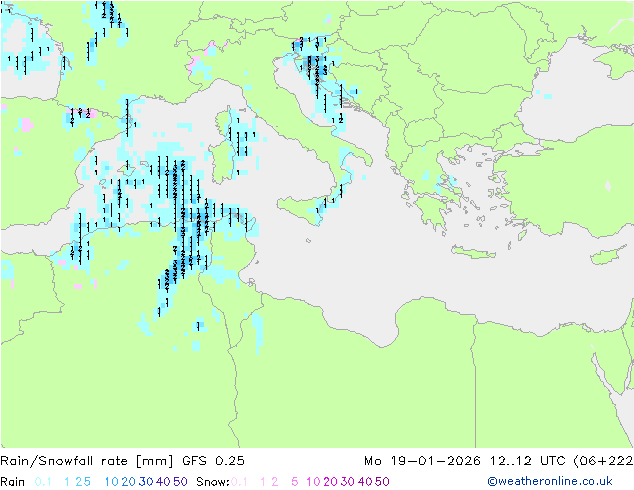Click the 'GFS 0.25' model label
Viewport: 634px width, 490px height.
click(x=213, y=461)
